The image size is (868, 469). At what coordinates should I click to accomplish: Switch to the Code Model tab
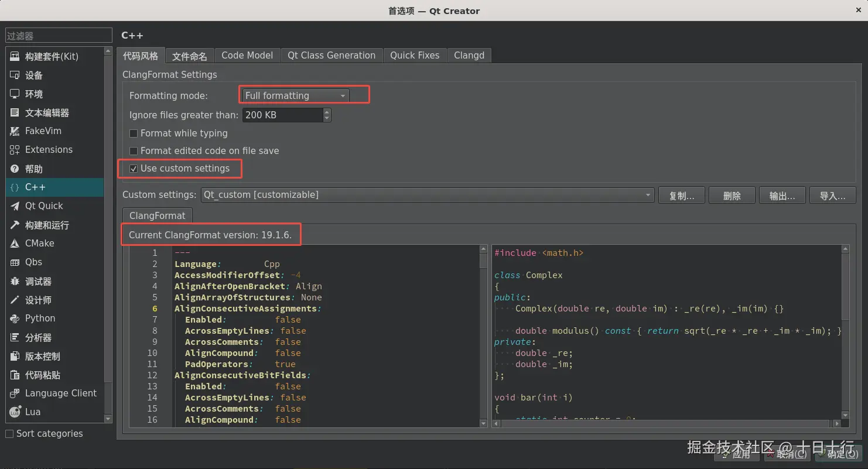pyautogui.click(x=247, y=56)
